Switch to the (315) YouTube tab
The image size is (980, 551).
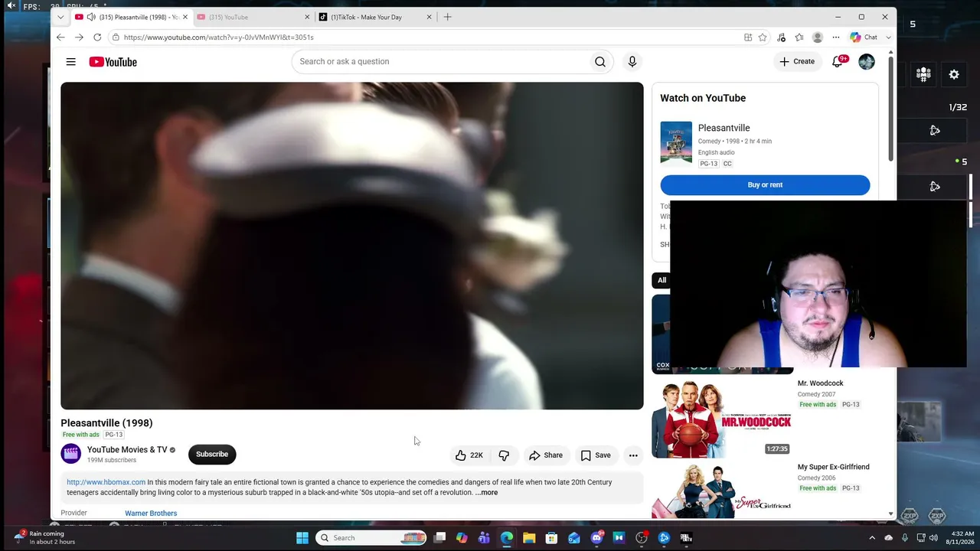(253, 17)
